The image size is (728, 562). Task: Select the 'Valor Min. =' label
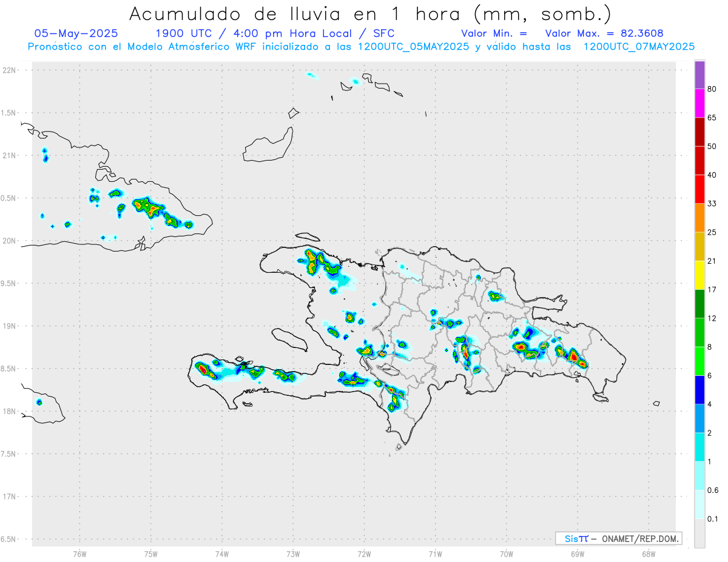(494, 33)
